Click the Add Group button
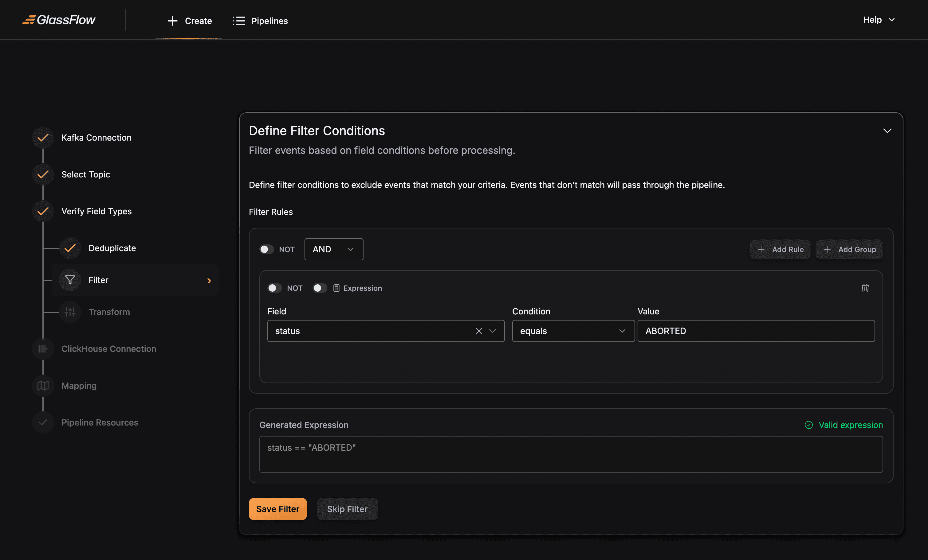928x560 pixels. click(x=849, y=249)
